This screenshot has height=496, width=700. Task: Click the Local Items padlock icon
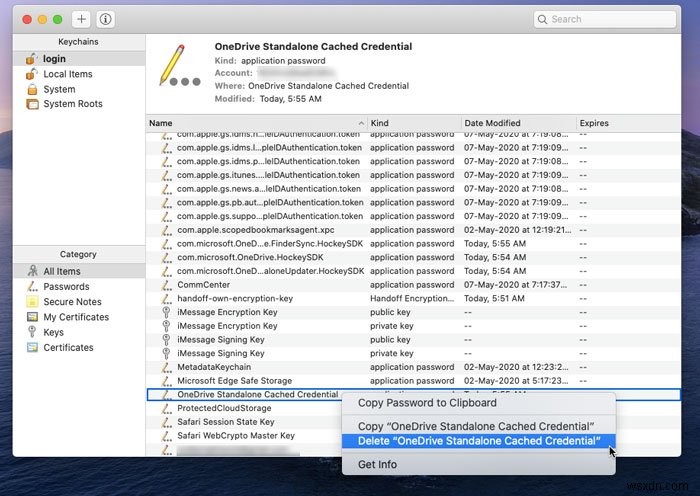32,74
